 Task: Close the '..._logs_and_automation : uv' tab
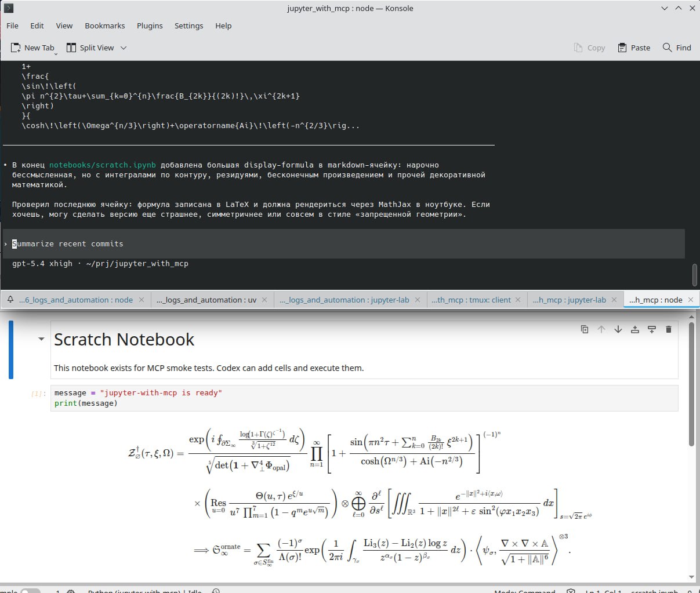pyautogui.click(x=264, y=300)
